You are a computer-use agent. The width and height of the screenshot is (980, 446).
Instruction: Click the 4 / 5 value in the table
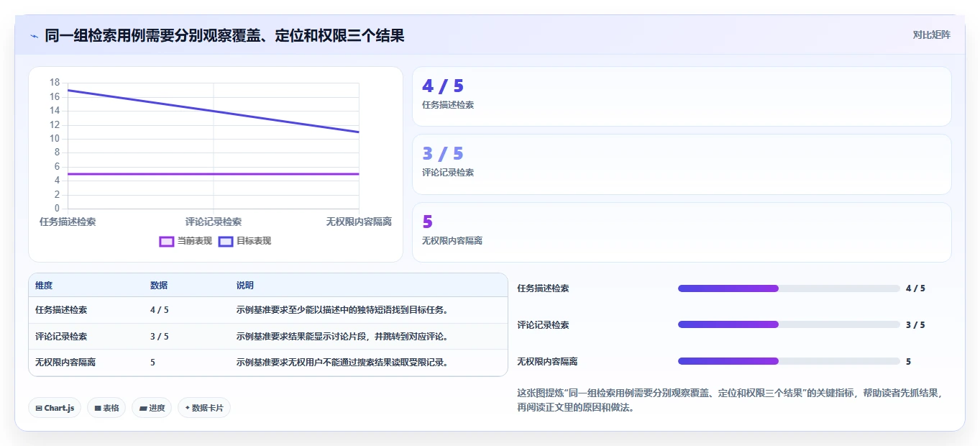click(160, 310)
